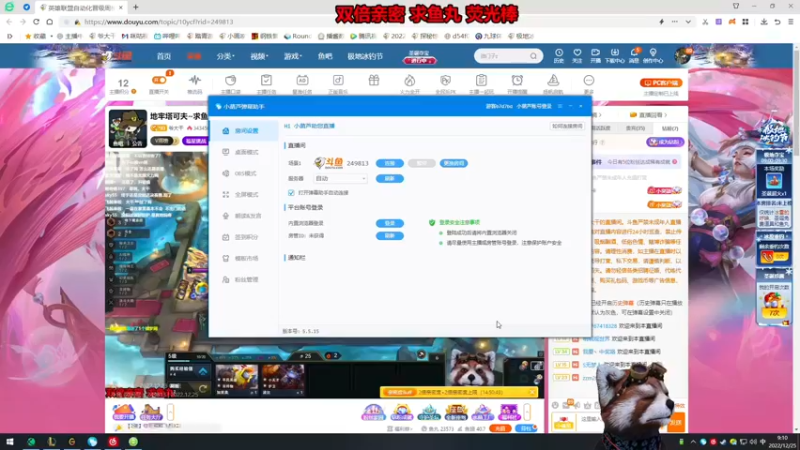Open 鱼吧 in Douyu navigation
800x450 pixels.
[325, 56]
